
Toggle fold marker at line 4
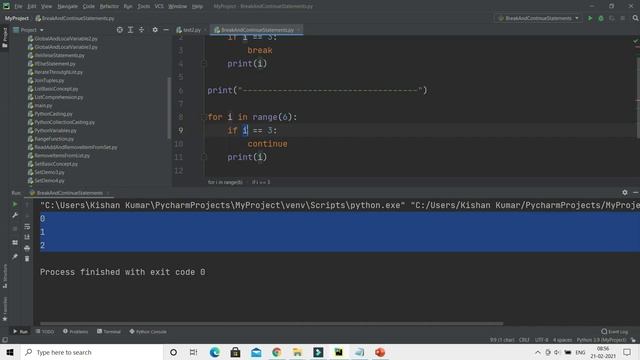(204, 63)
